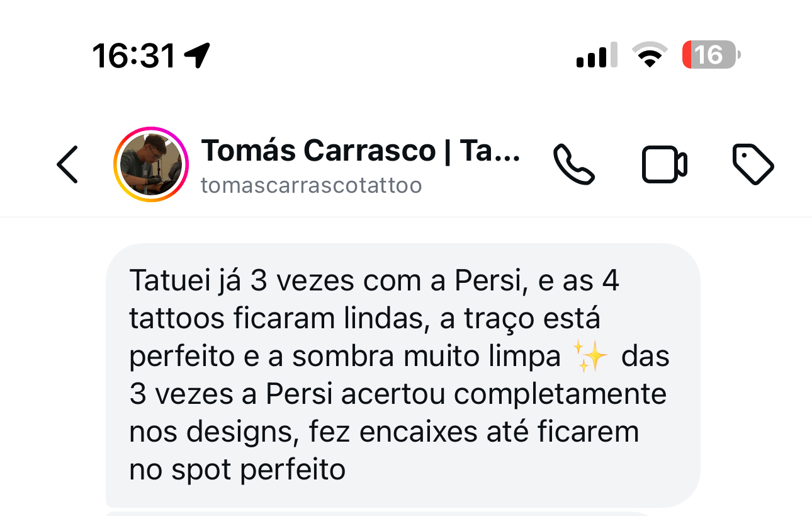Viewport: 812px width, 516px height.
Task: Go back using the left arrow
Action: click(67, 164)
